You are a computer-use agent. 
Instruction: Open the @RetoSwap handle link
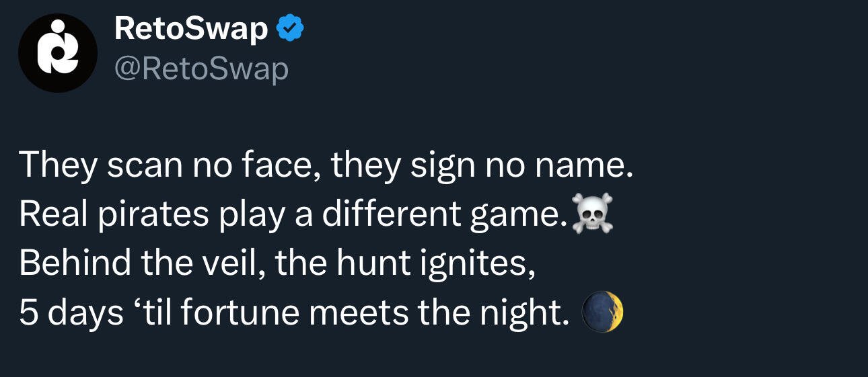[x=201, y=69]
